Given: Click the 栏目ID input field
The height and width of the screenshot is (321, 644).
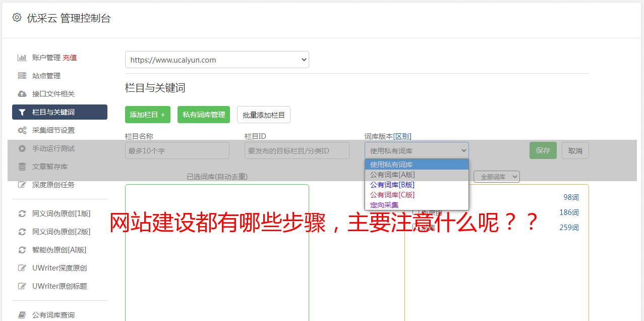Looking at the screenshot, I should click(x=297, y=150).
